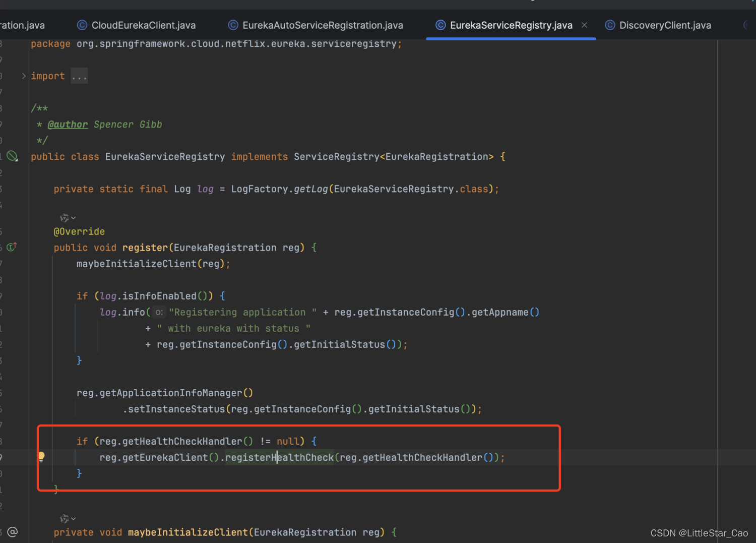This screenshot has height=543, width=756.
Task: Click the @ gutter icon near maybeInitializeClient
Action: click(13, 532)
